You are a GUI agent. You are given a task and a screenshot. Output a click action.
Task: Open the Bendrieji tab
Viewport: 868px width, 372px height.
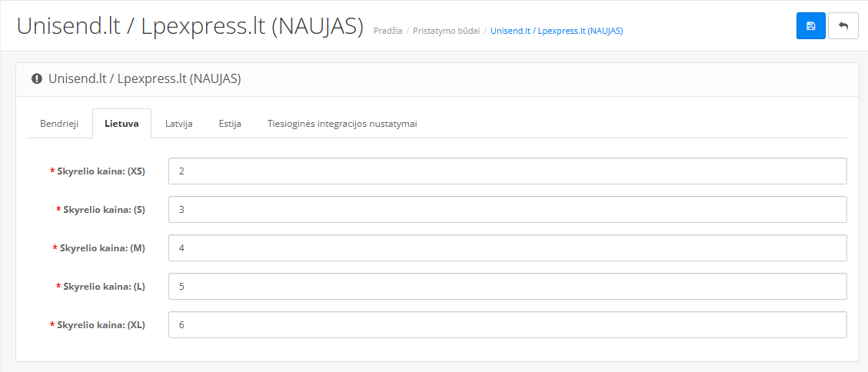pyautogui.click(x=59, y=124)
